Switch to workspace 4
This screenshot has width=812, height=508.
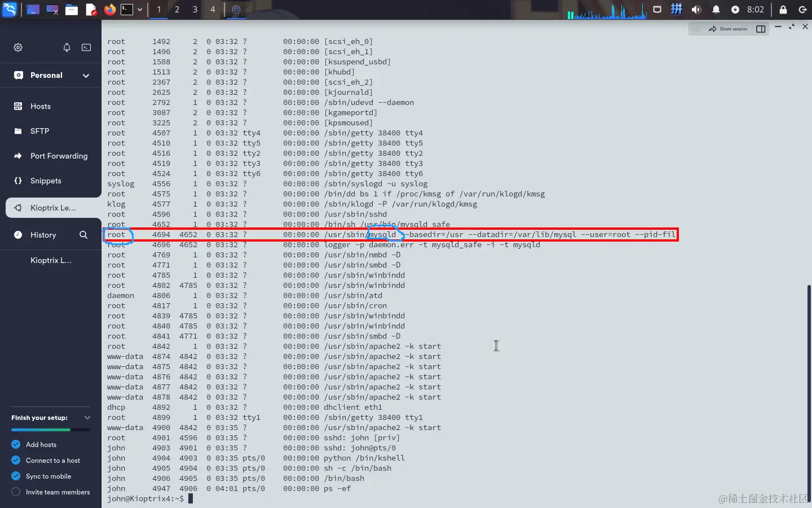[213, 10]
